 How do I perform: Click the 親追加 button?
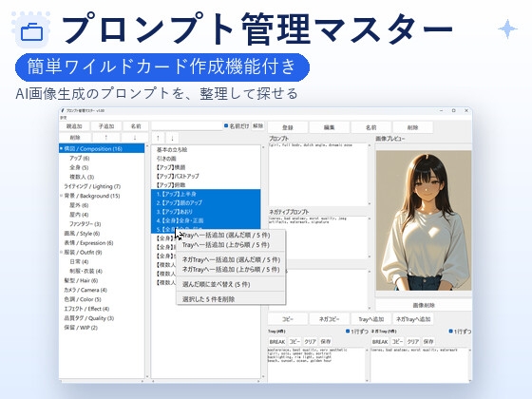74,126
